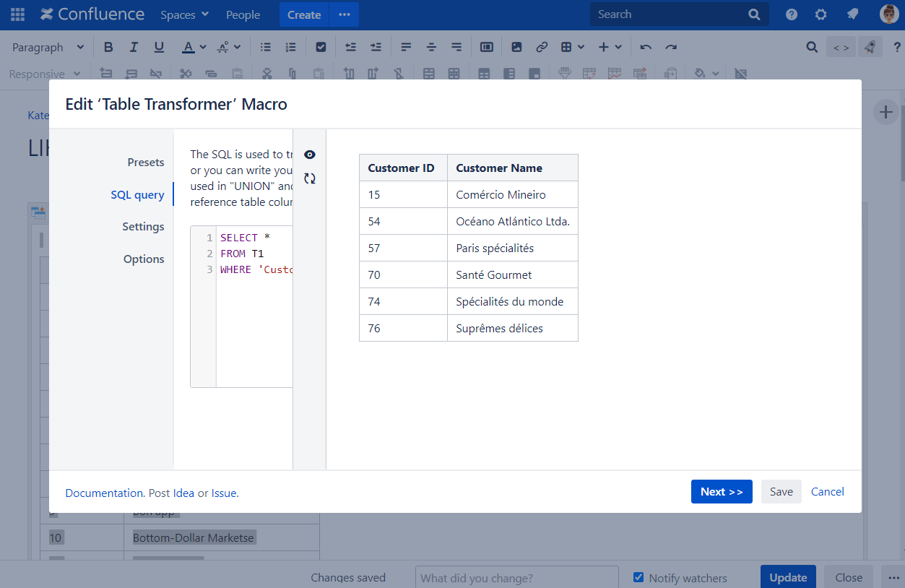The width and height of the screenshot is (905, 588).
Task: Open the app switcher grid icon
Action: pos(18,14)
